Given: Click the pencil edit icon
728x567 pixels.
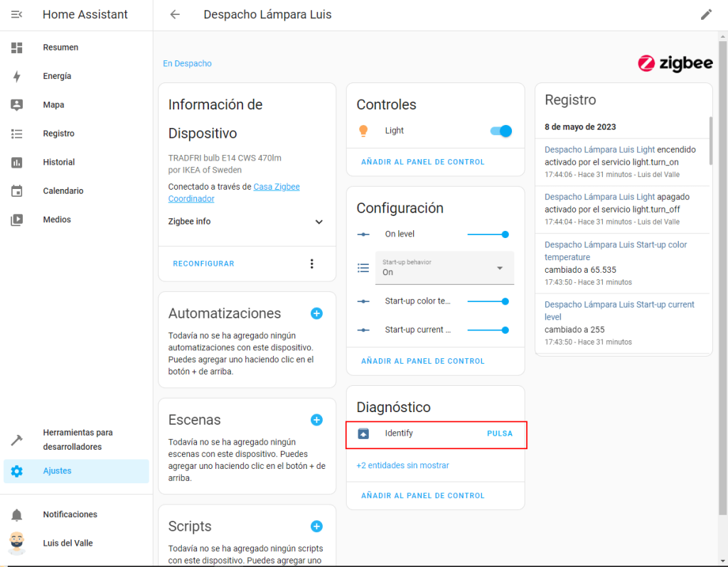Looking at the screenshot, I should coord(706,15).
